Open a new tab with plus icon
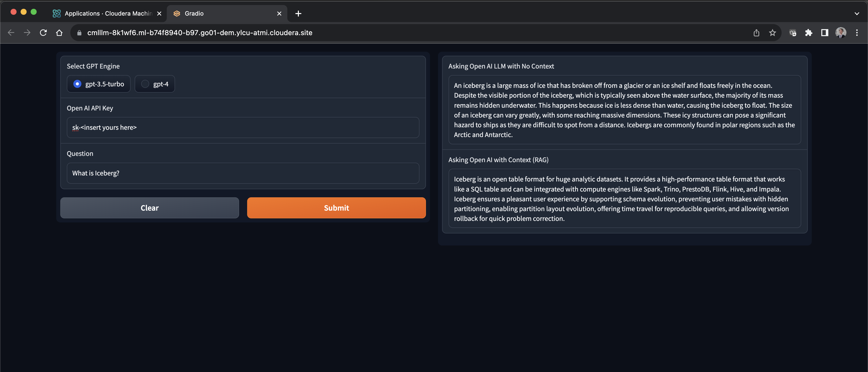This screenshot has height=372, width=868. (298, 14)
